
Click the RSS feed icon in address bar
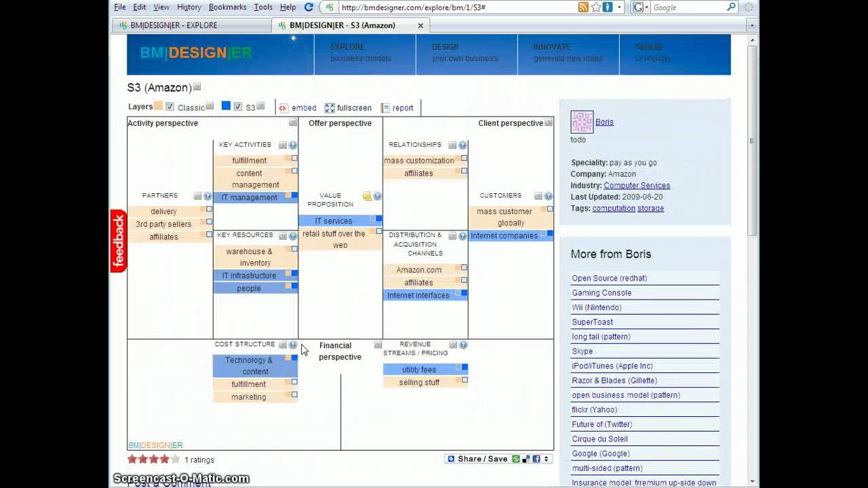[583, 7]
